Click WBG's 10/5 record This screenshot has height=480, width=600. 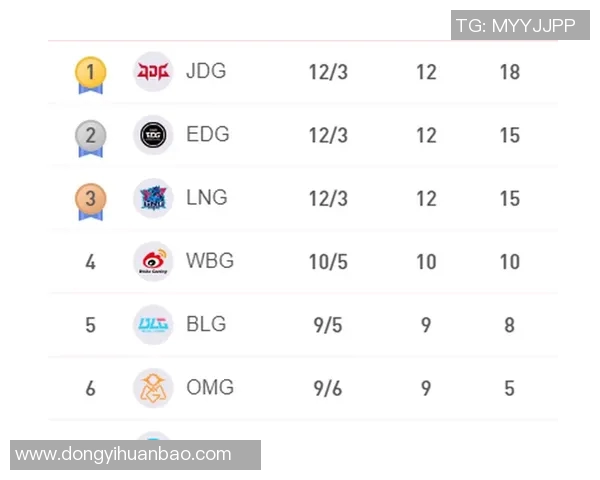[x=328, y=261]
